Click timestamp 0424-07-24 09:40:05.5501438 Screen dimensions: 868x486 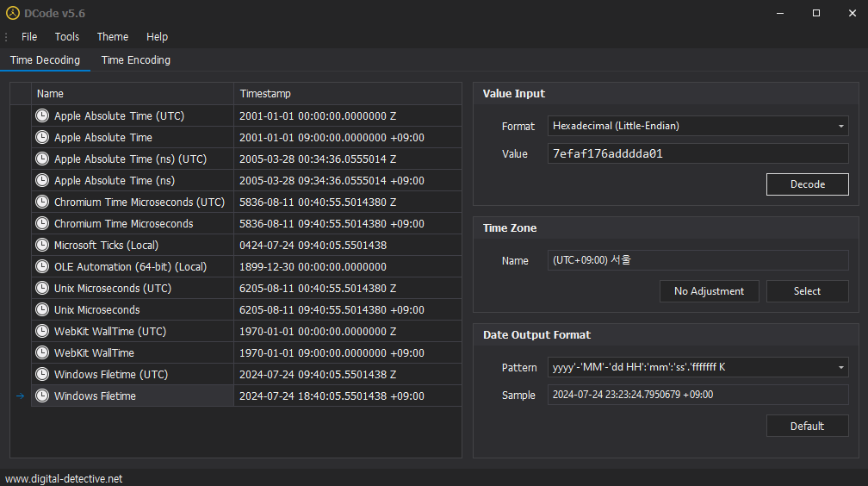pyautogui.click(x=313, y=245)
